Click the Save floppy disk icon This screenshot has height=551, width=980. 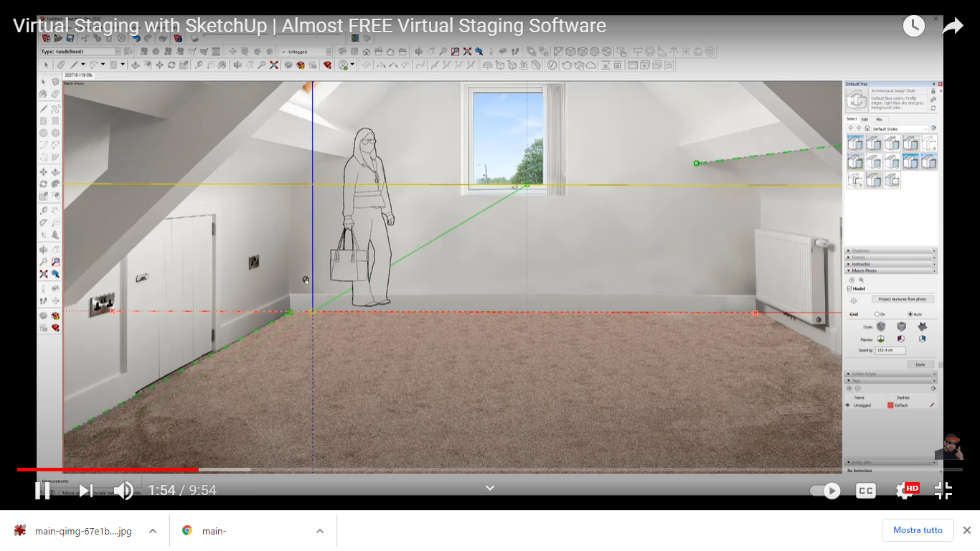70,38
